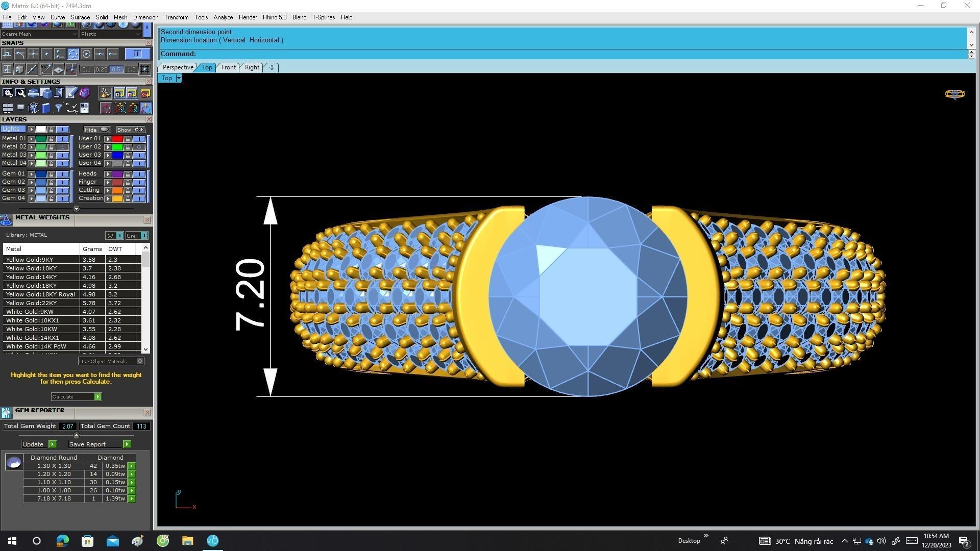Open the Analyze menu
The height and width of the screenshot is (551, 980).
point(223,17)
